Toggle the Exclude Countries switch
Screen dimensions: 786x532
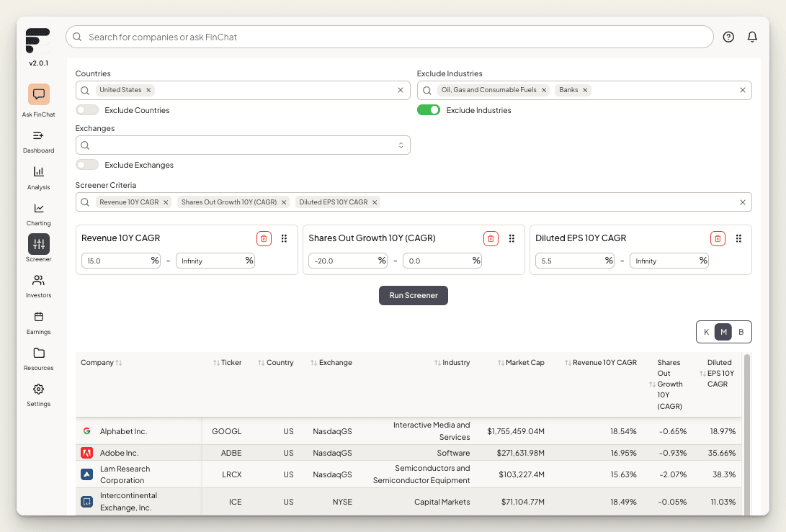click(87, 110)
